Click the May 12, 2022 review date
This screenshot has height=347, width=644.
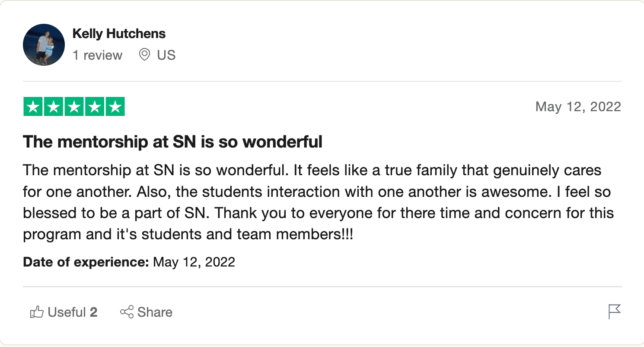(578, 107)
